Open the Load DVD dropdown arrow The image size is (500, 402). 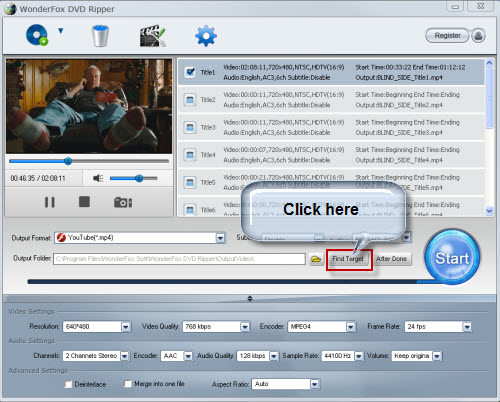click(60, 31)
